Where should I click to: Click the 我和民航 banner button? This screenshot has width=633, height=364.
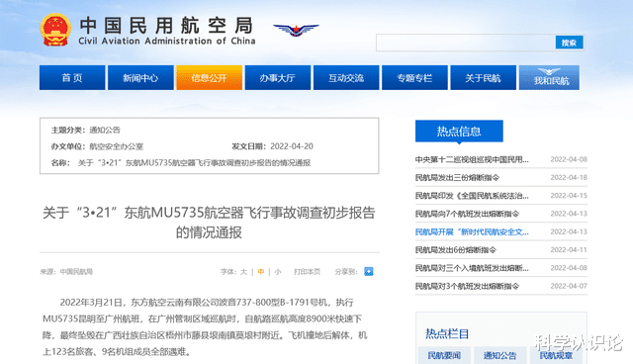pos(550,77)
